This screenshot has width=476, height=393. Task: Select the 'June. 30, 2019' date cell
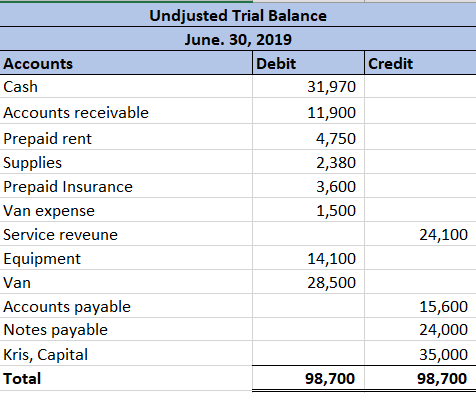(238, 39)
